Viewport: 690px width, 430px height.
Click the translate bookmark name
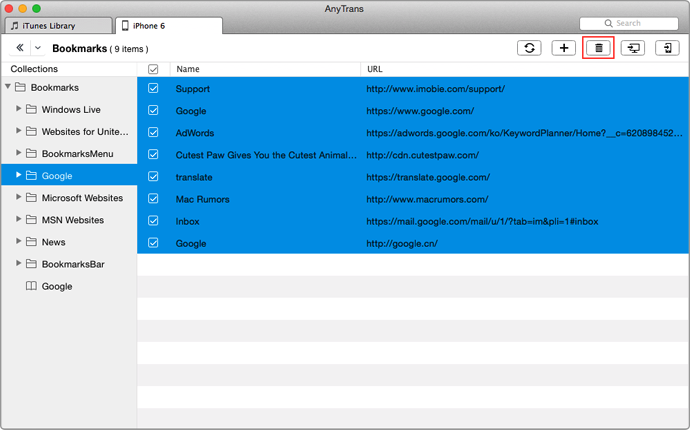(194, 177)
